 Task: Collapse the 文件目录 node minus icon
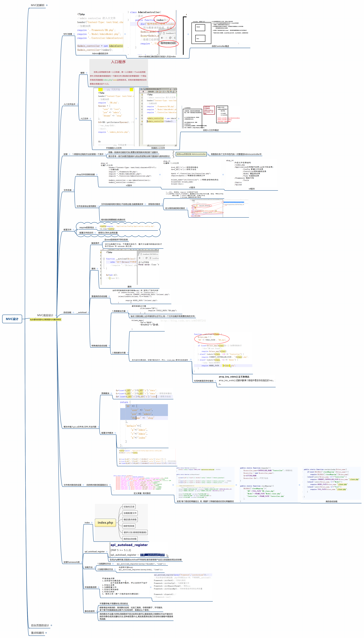click(74, 190)
